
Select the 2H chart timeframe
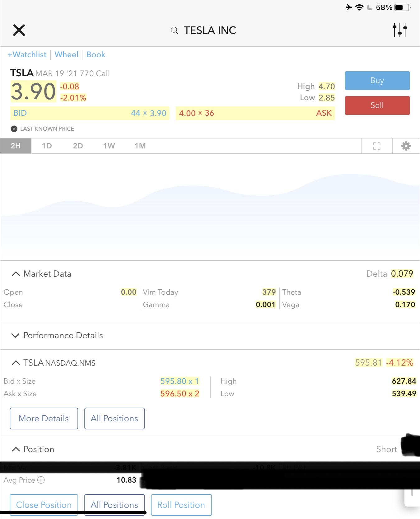click(16, 146)
